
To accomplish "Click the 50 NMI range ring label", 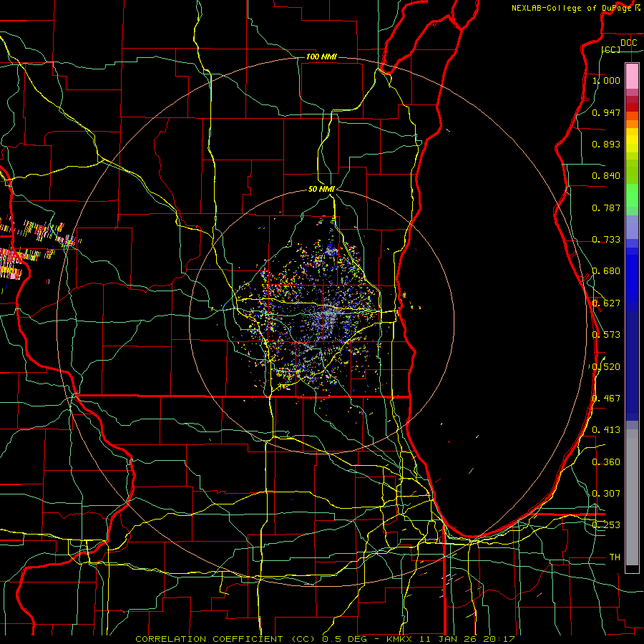I will 321,190.
